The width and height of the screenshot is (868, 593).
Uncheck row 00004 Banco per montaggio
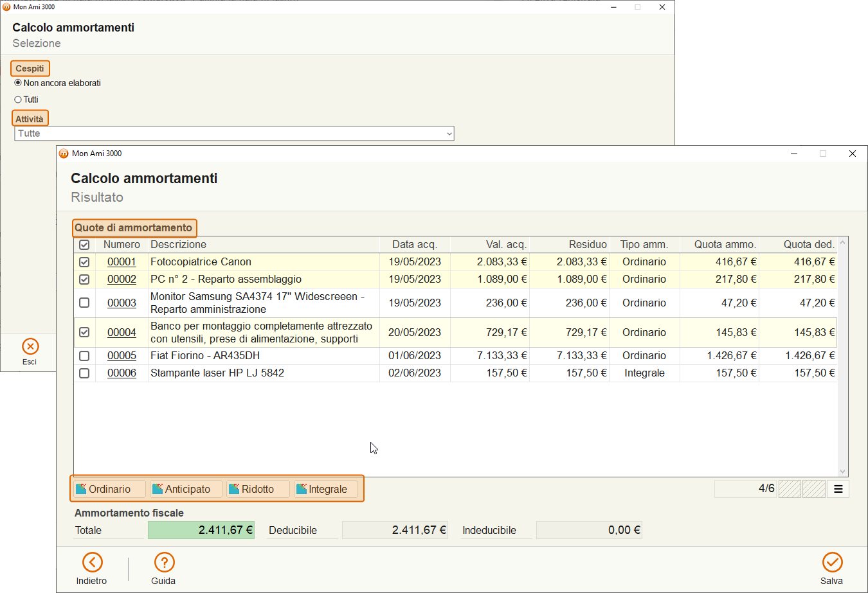[84, 332]
